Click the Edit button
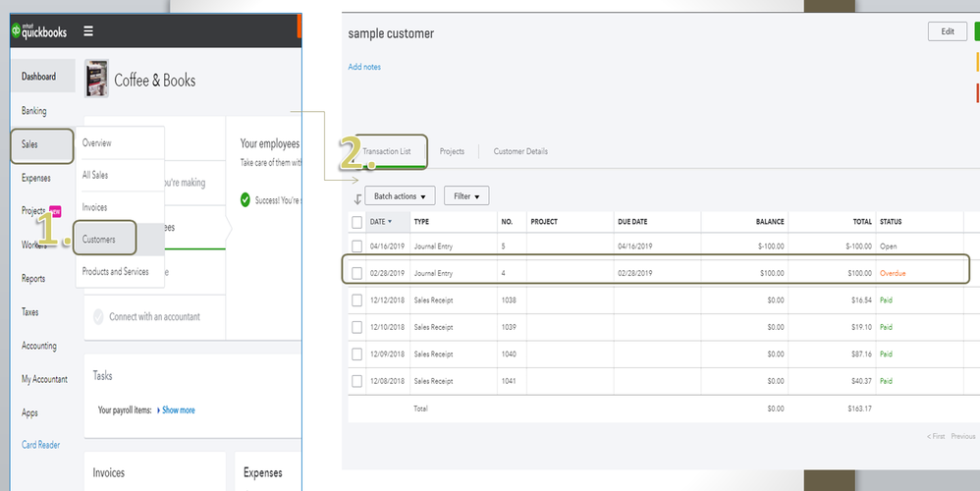Screen dimensions: 980x491 [x=947, y=31]
